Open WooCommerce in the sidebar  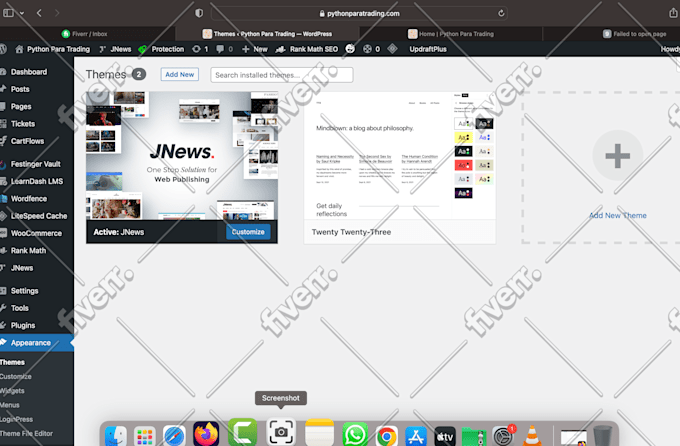click(x=36, y=234)
